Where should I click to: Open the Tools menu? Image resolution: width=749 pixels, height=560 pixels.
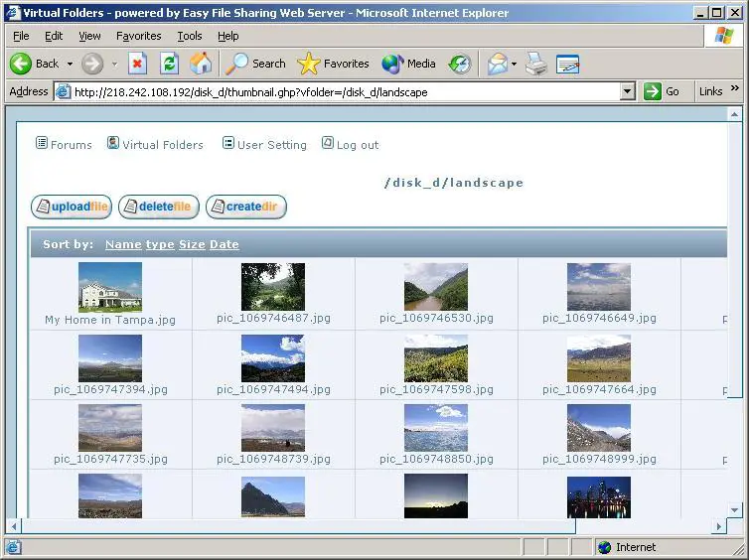(x=189, y=36)
